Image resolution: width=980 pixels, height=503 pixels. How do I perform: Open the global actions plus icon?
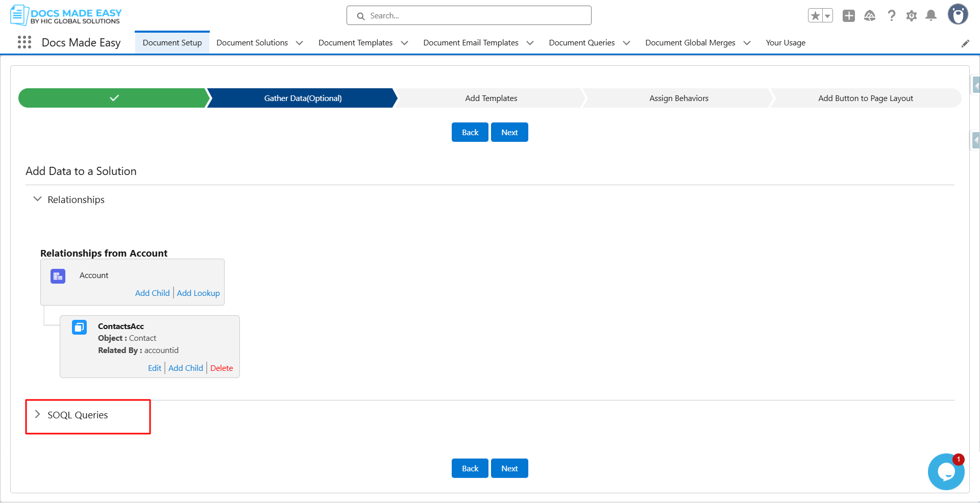coord(848,16)
